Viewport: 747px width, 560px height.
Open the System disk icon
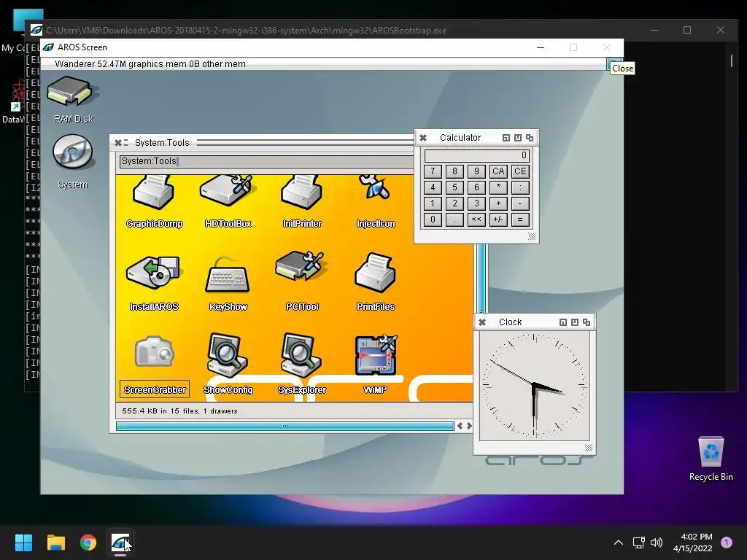coord(72,161)
